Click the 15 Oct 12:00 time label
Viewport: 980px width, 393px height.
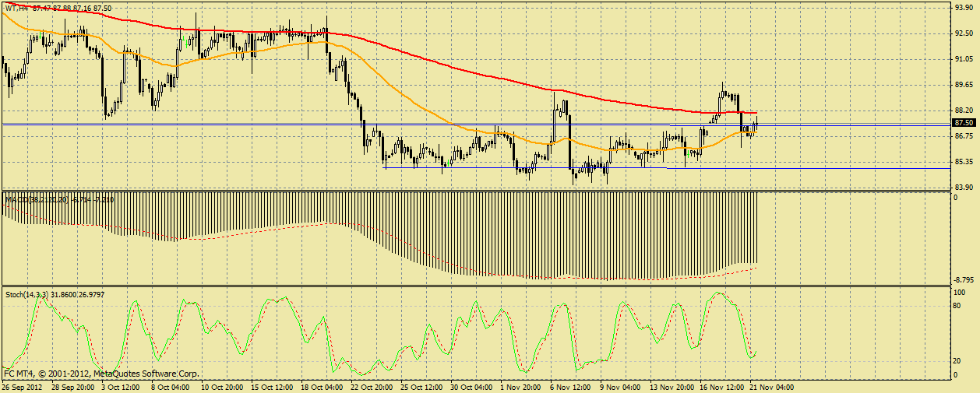pos(271,387)
